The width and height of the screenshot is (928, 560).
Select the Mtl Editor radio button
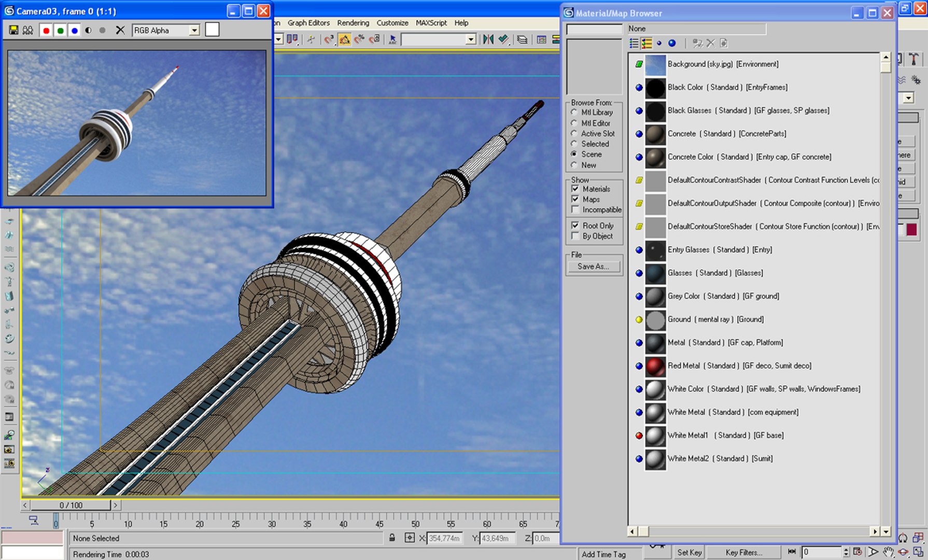pyautogui.click(x=574, y=123)
